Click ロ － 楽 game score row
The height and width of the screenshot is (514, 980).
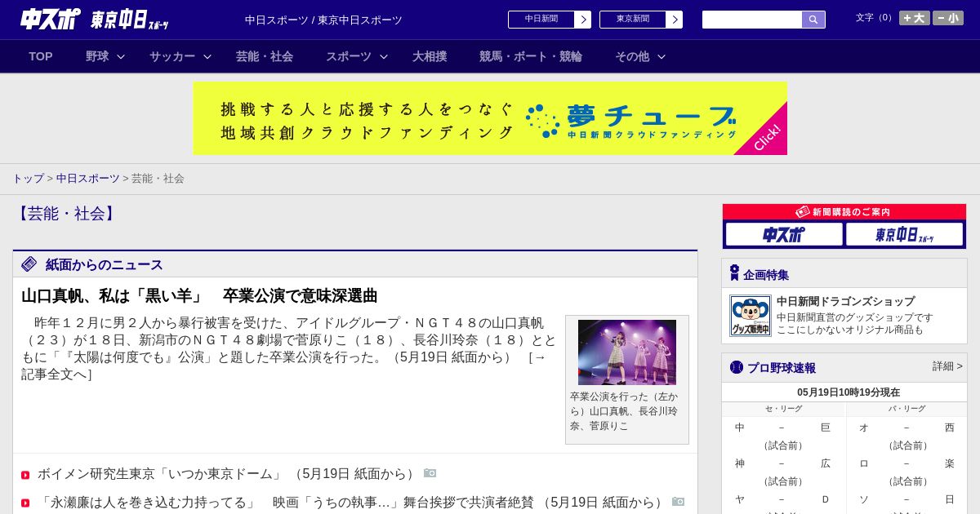(x=906, y=463)
